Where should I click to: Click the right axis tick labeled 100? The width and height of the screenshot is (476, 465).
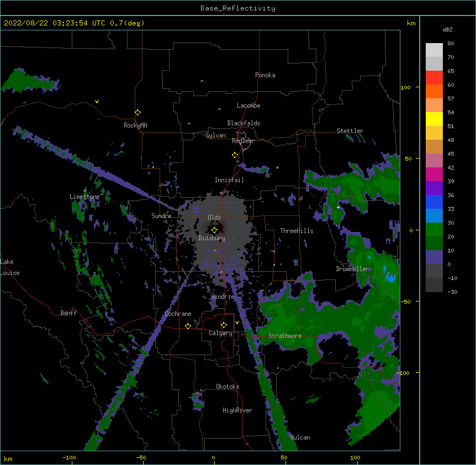click(405, 87)
